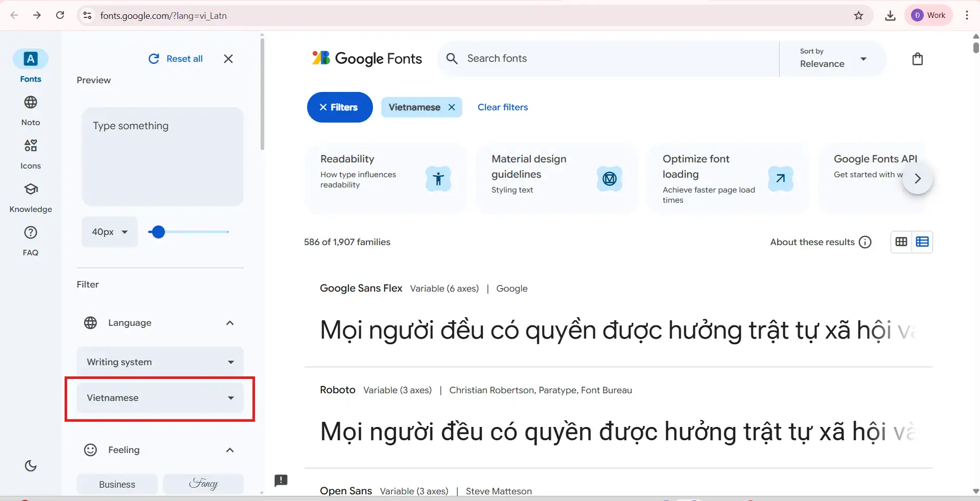Click the main page scrollbar thumb
The height and width of the screenshot is (501, 980).
(x=976, y=47)
